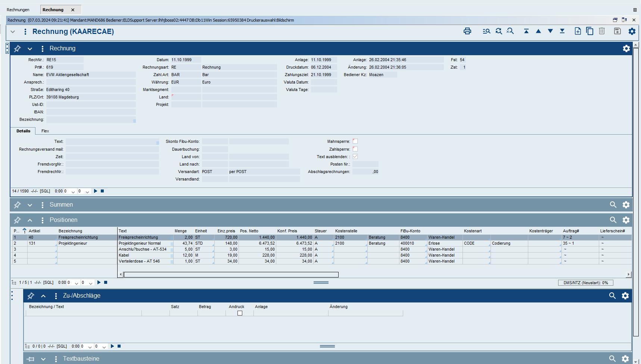This screenshot has width=641, height=364.
Task: Click the Name field EVM Aktiengesellschaft
Action: click(91, 75)
